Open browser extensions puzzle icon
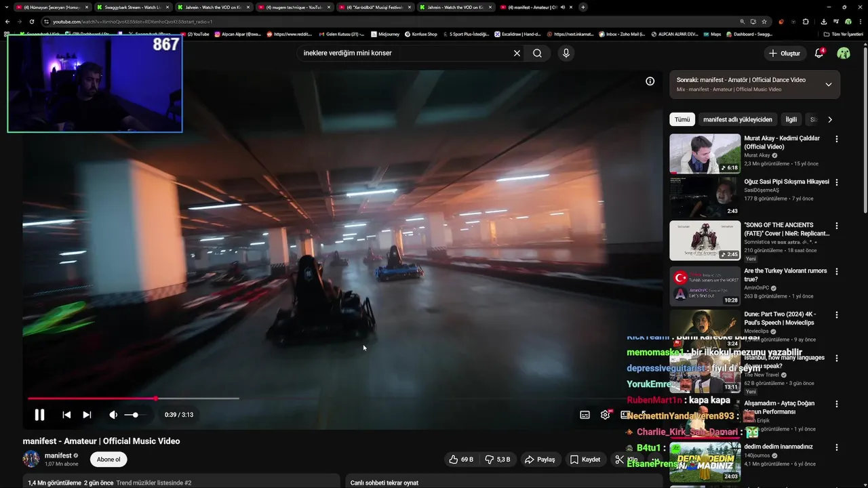 click(x=806, y=22)
